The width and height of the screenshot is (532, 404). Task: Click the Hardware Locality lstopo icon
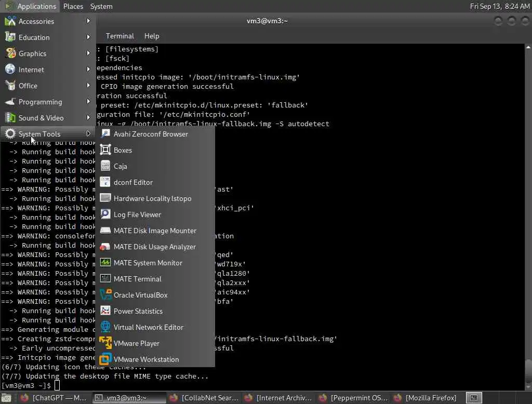pos(105,198)
